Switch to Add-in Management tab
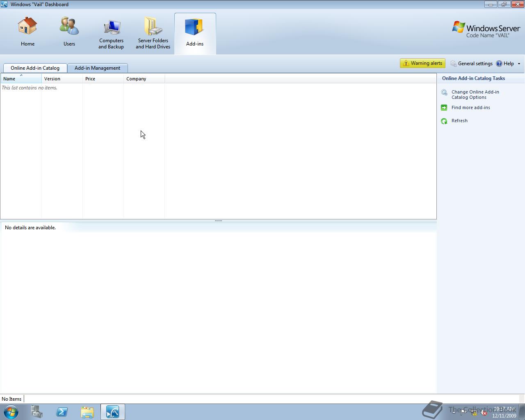Viewport: 525px width, 420px height. pos(97,68)
